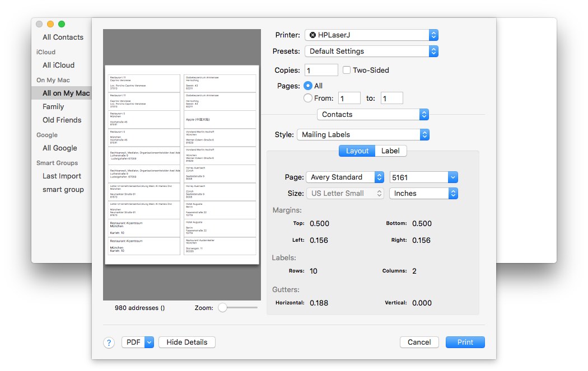Expand the Presets Default Settings dropdown
Viewport: 588px width, 371px height.
pos(371,51)
